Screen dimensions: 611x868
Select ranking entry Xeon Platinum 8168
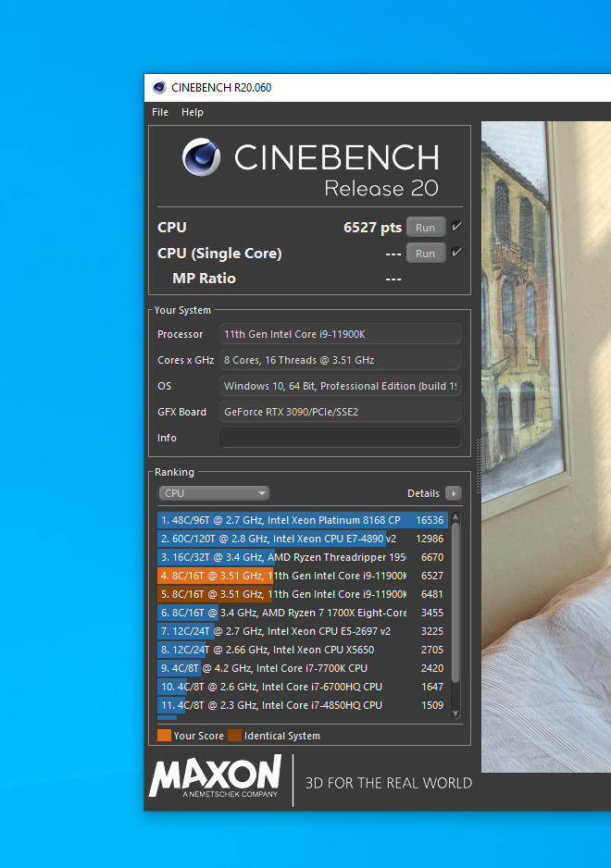click(303, 520)
